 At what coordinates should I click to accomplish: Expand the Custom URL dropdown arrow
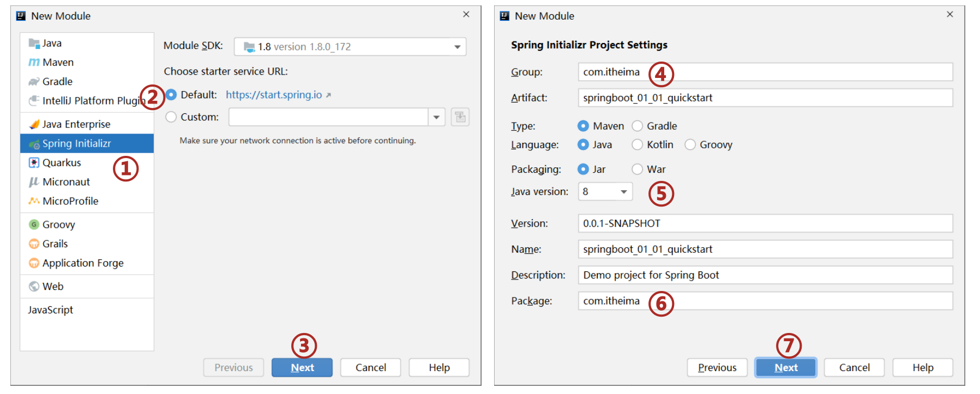coord(437,117)
